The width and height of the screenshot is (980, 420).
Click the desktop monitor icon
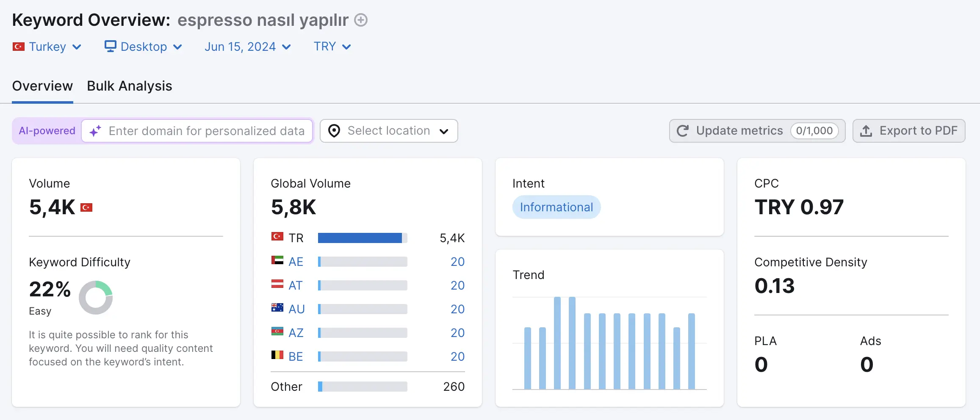(x=110, y=46)
